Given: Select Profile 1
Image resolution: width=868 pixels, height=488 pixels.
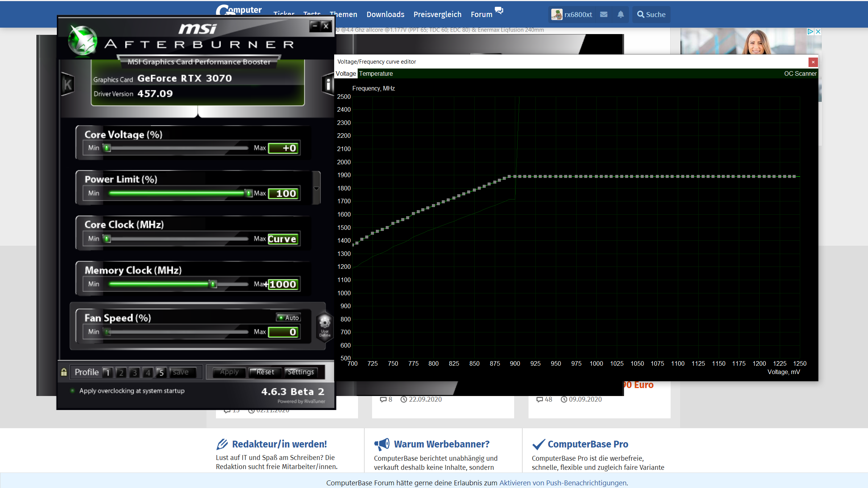Looking at the screenshot, I should (108, 373).
